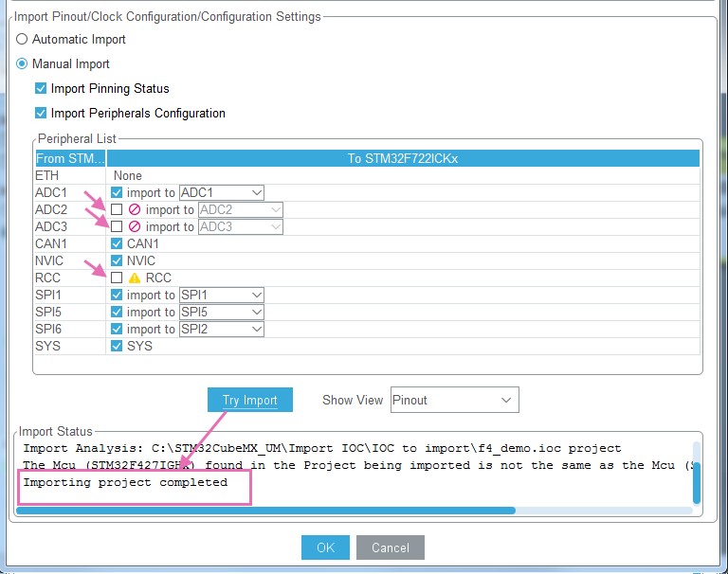Viewport: 728px width, 574px height.
Task: Open the disabled ADC3 target dropdown
Action: (241, 226)
